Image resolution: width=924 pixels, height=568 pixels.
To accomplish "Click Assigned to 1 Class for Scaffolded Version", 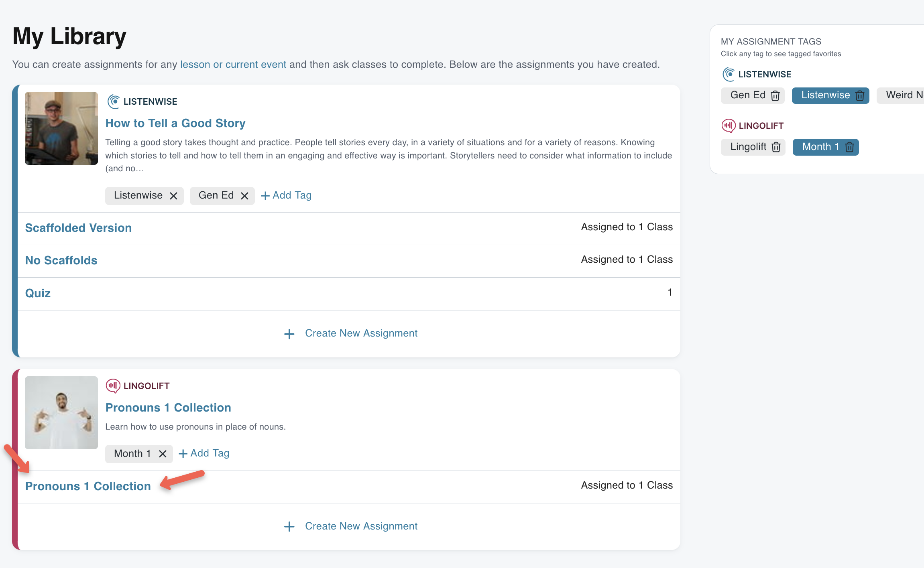I will point(627,227).
